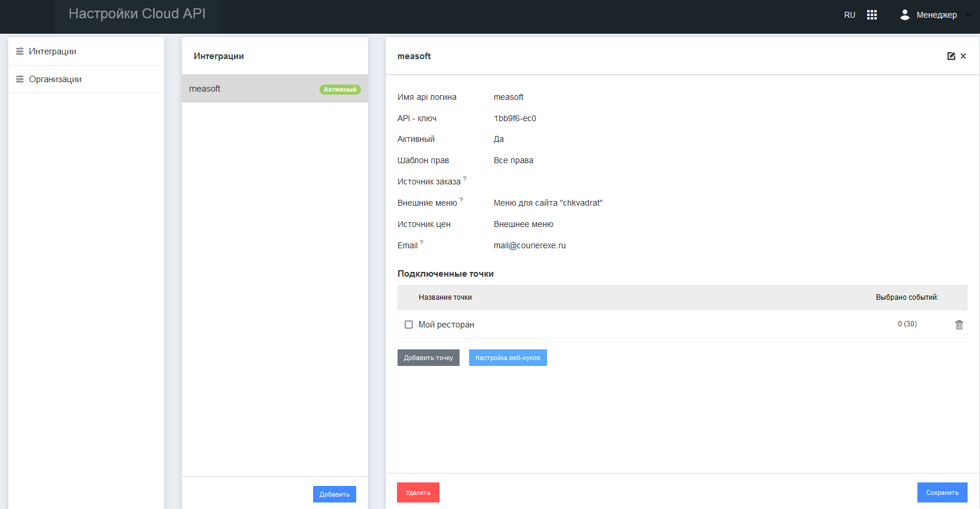Click the Добавить точку button
This screenshot has width=980, height=509.
pos(428,358)
